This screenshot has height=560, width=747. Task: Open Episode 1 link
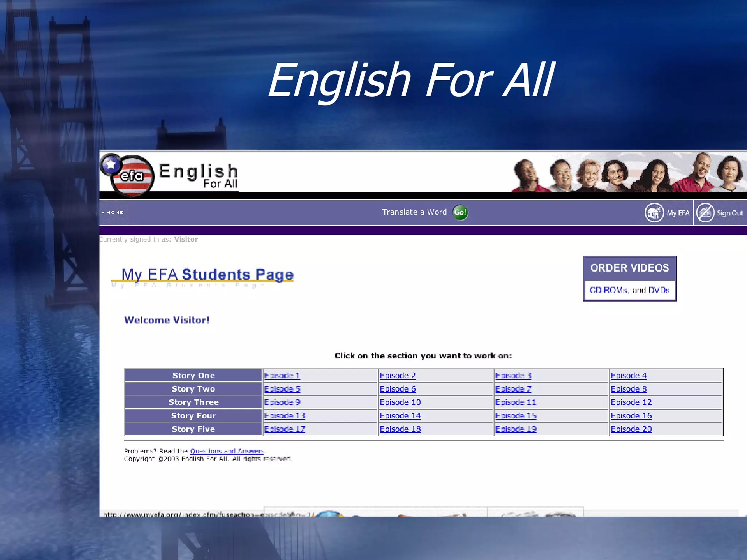[x=282, y=376]
